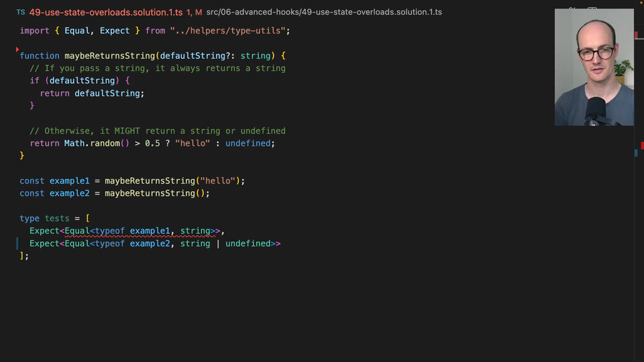Click the red-squiggled Equal in the example1 test

tap(77, 231)
